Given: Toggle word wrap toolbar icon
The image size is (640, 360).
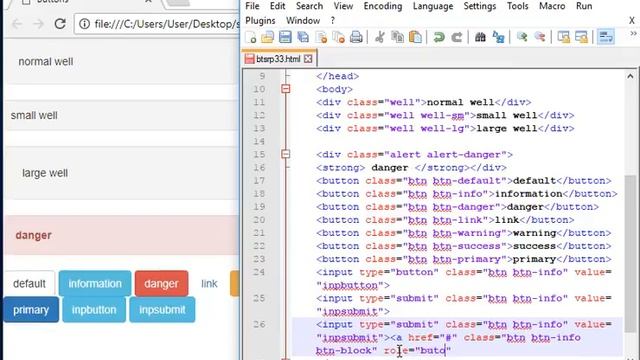Looking at the screenshot, I should click(606, 38).
